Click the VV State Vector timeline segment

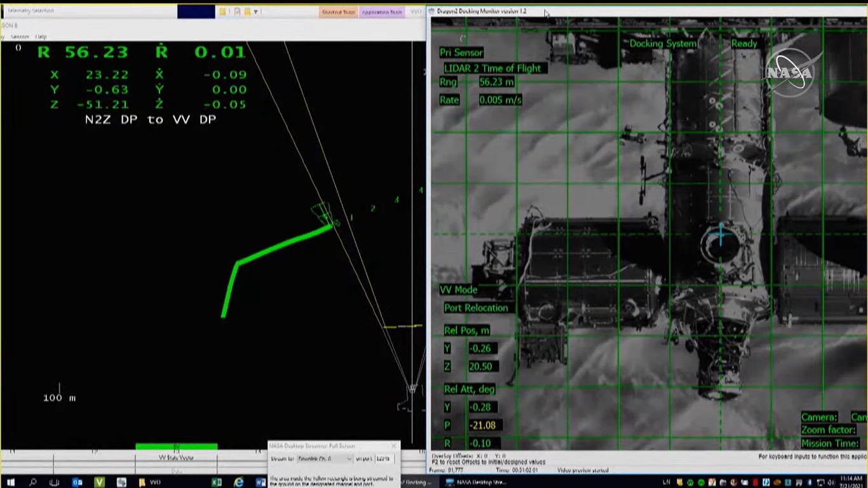pos(176,457)
